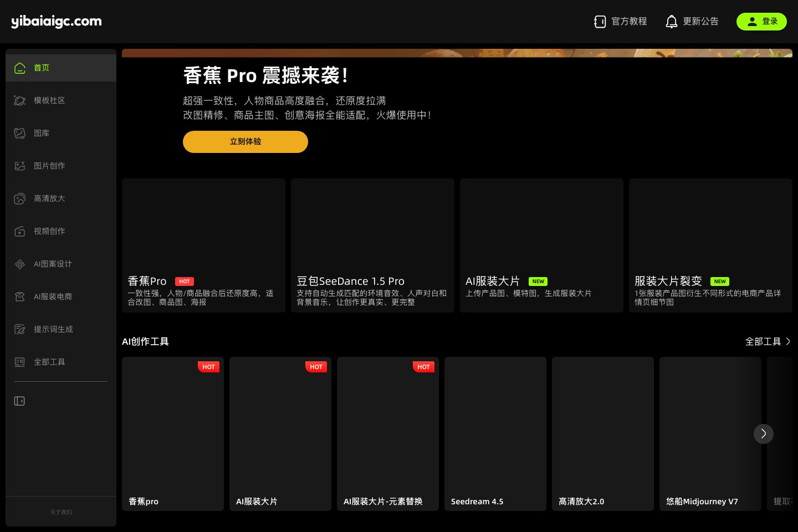Image resolution: width=798 pixels, height=532 pixels.
Task: Select AI图案设计 in sidebar
Action: click(61, 264)
